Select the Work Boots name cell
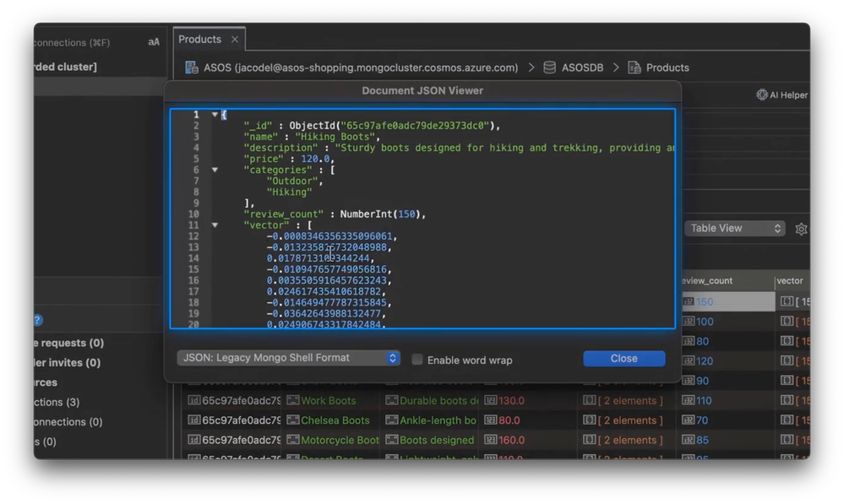This screenshot has width=844, height=504. (329, 401)
